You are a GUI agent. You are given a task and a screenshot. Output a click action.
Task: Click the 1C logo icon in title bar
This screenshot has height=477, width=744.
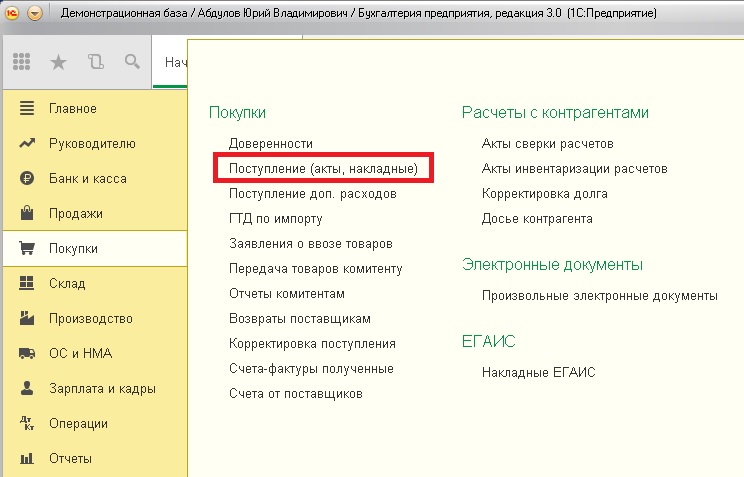11,13
